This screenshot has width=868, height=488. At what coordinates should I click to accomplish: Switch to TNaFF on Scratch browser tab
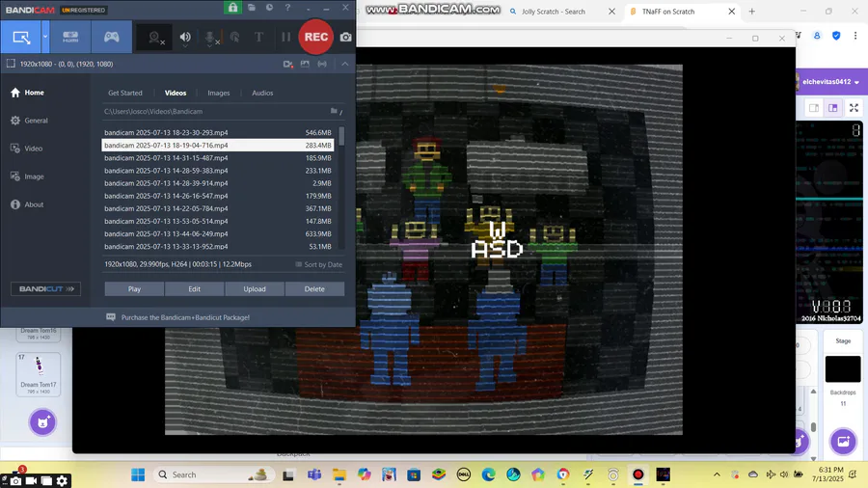668,11
